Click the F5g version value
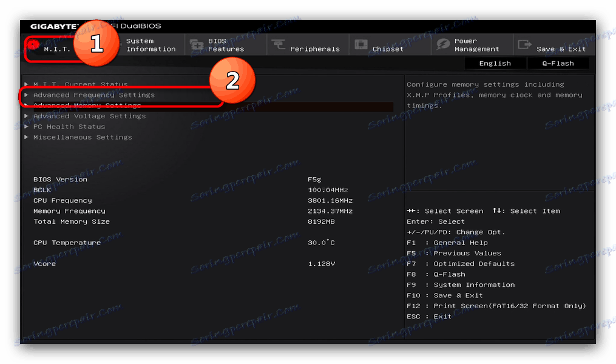 pos(314,180)
